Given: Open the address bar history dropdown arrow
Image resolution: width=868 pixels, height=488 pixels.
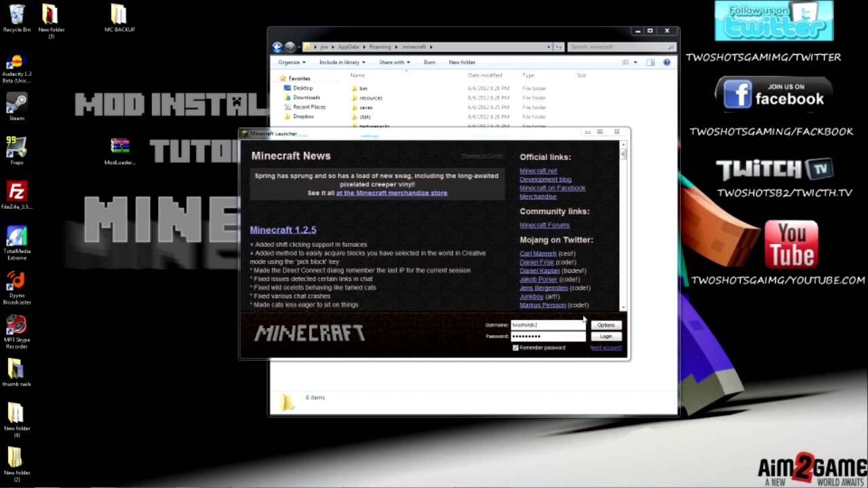Looking at the screenshot, I should pos(549,47).
